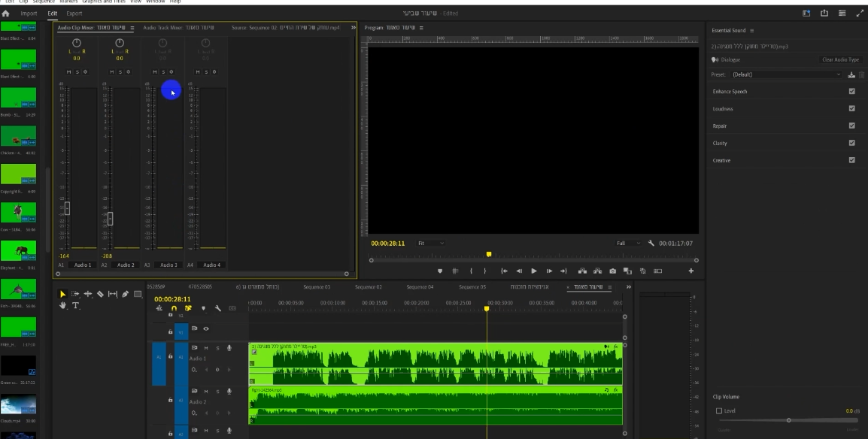Screen dimensions: 868x439
Task: Switch to the Sequence 04 tab
Action: coord(420,287)
